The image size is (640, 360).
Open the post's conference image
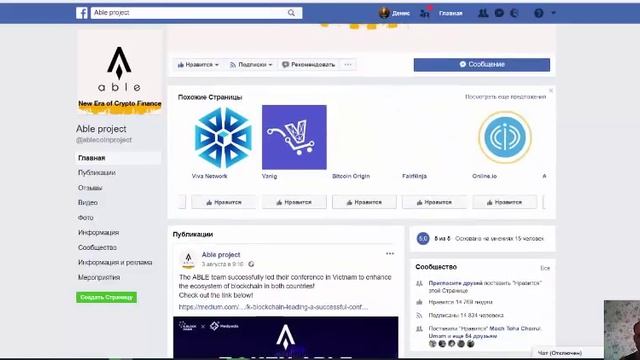click(286, 337)
